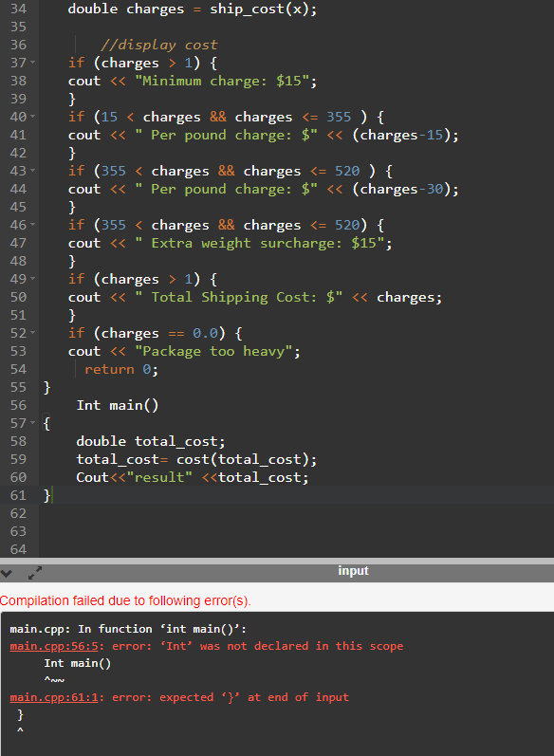Expand console to fullscreen with the arrows icon
This screenshot has width=554, height=756.
click(x=35, y=573)
